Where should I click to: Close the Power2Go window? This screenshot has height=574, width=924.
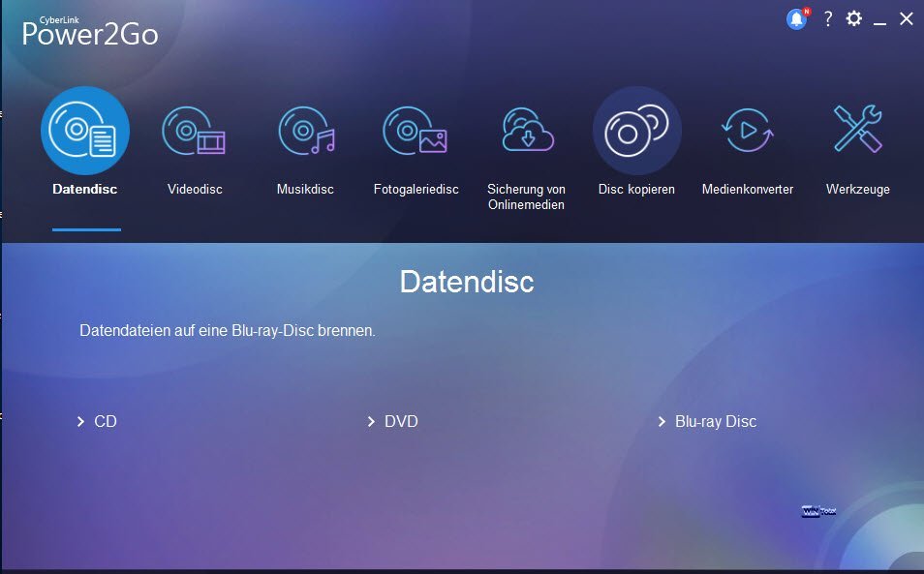pyautogui.click(x=907, y=18)
